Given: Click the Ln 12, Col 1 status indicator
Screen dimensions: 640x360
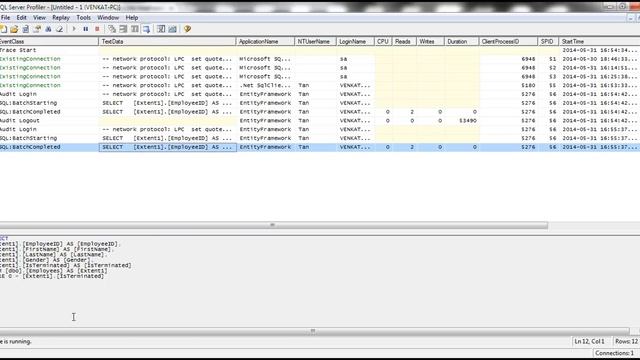Looking at the screenshot, I should point(590,342).
